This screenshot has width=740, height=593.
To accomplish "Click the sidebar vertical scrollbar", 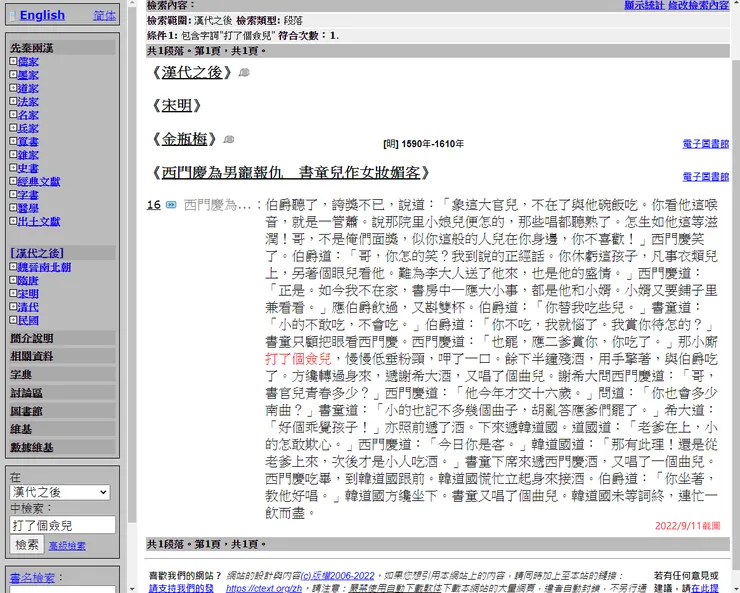I will (132, 264).
